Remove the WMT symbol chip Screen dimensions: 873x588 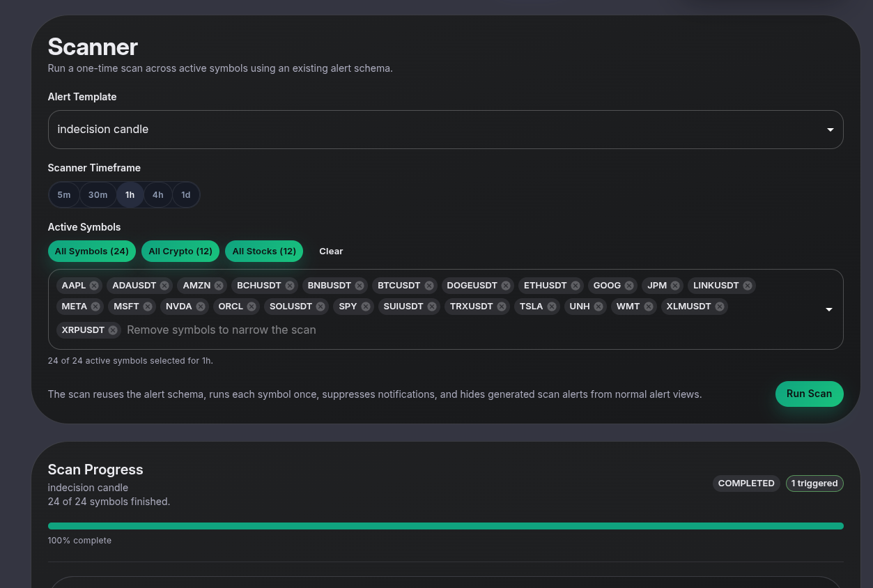click(649, 307)
